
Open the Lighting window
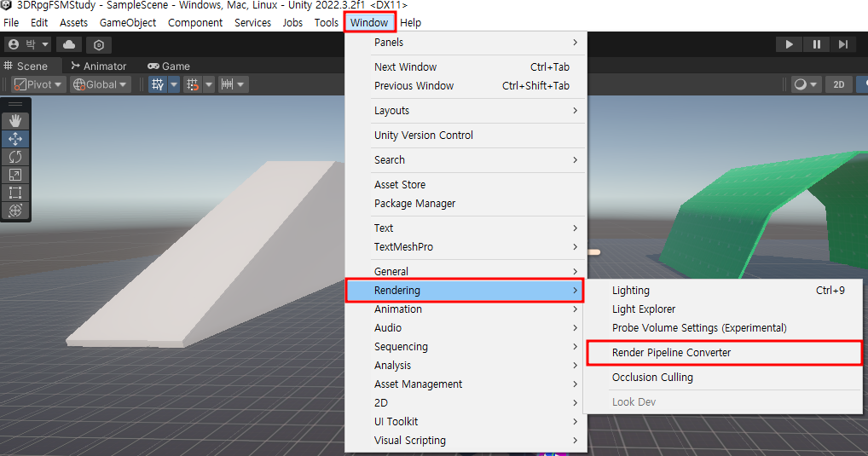coord(724,291)
